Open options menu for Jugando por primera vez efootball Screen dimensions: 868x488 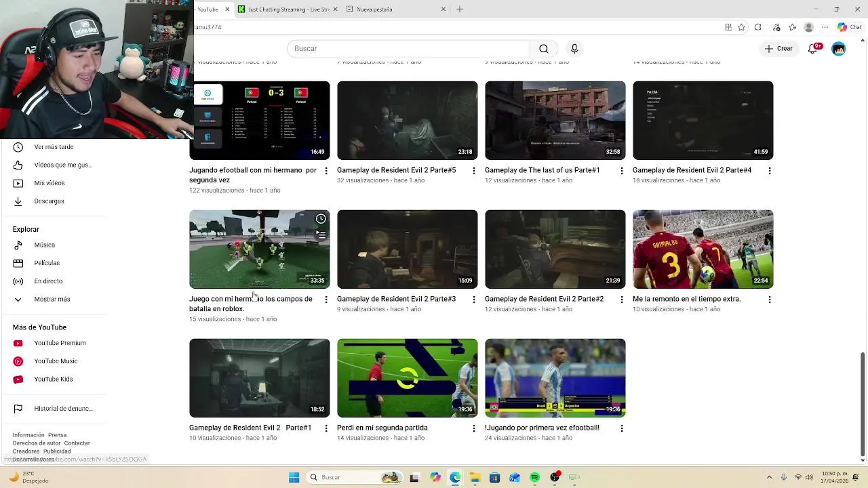coord(622,428)
